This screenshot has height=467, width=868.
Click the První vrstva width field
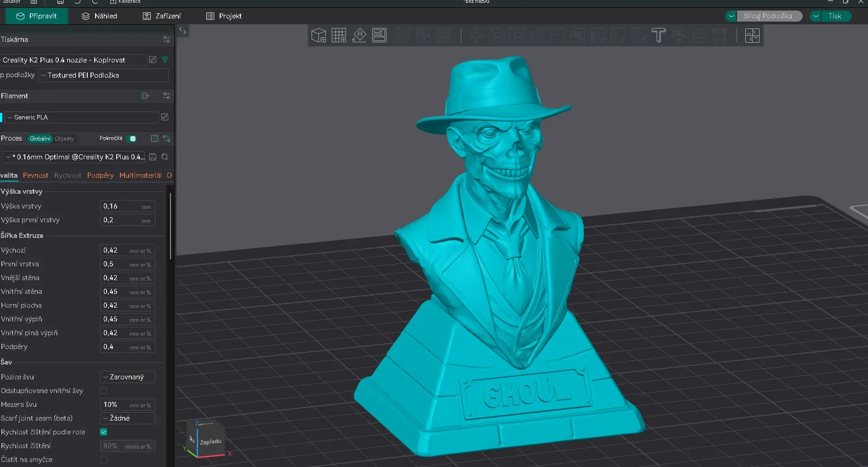(x=128, y=264)
